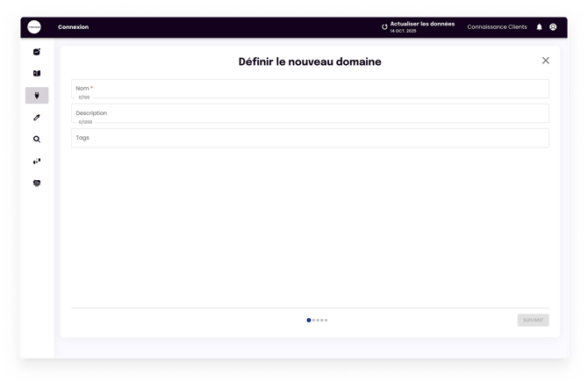Select the plug connection sidebar icon

coord(37,96)
